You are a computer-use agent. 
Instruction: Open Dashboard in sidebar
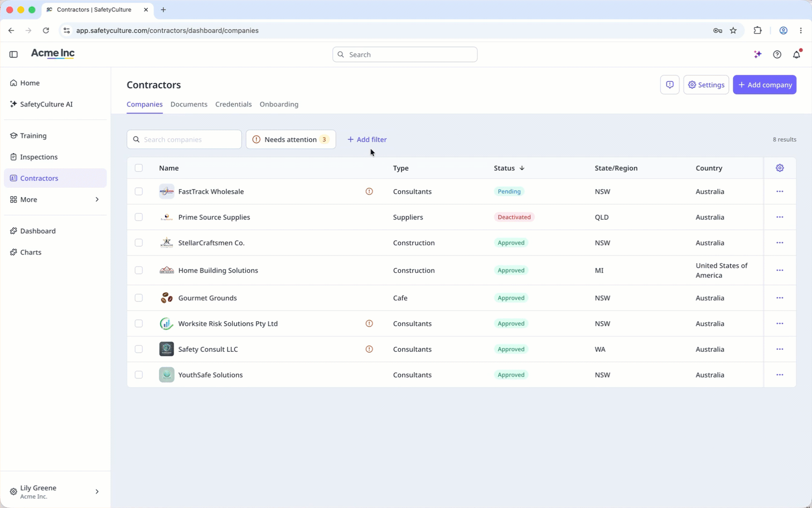[x=55, y=231]
